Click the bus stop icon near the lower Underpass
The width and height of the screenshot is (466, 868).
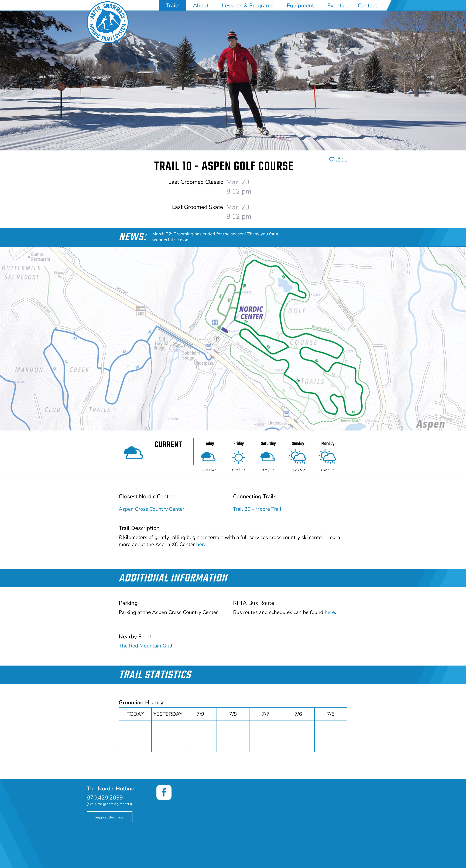[286, 414]
